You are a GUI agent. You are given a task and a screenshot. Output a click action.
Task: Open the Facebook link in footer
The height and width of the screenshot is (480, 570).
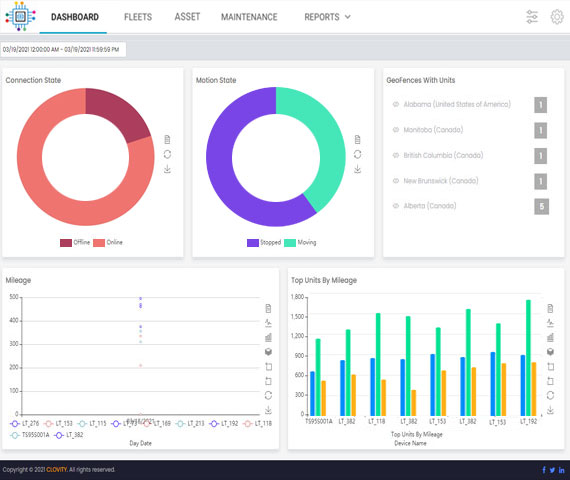click(544, 470)
